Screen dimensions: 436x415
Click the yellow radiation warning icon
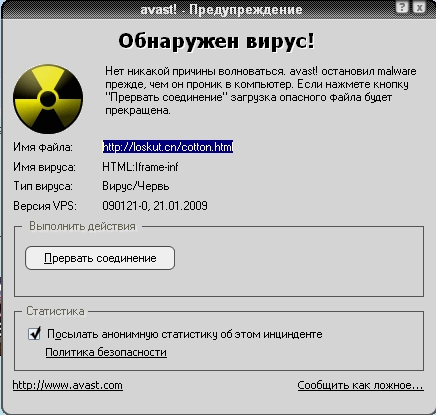click(x=48, y=99)
